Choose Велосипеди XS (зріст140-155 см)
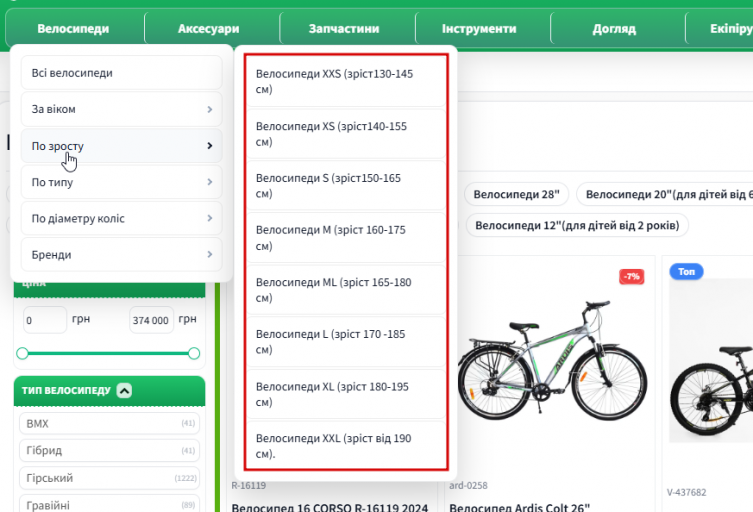753x512 pixels. click(x=346, y=134)
